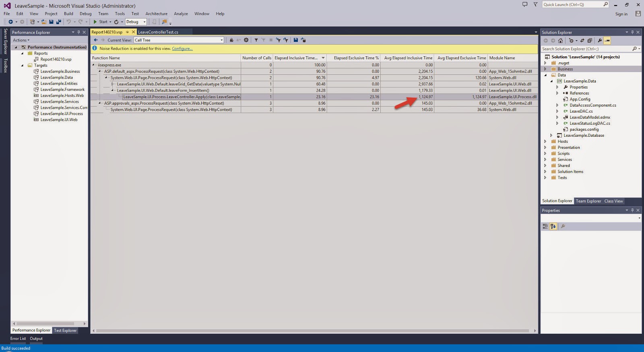Click the Find in Files icon in the main toolbar
Viewport: 644px width, 352px height.
(164, 22)
